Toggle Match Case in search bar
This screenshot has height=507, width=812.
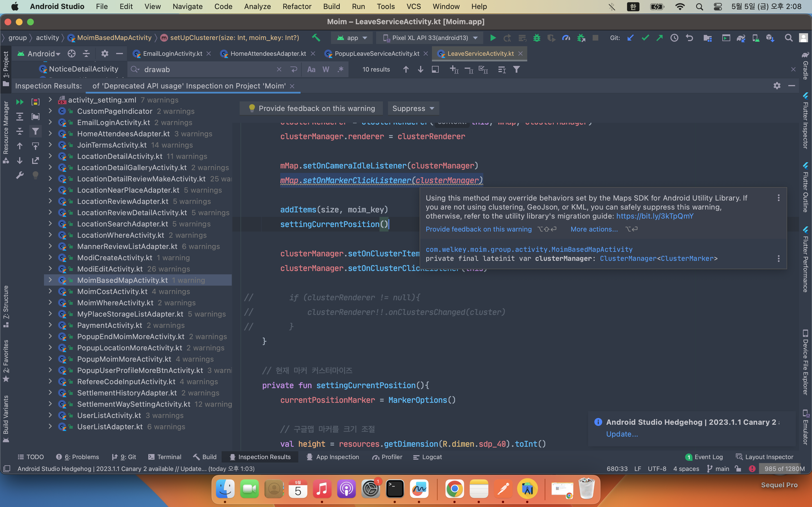click(311, 69)
